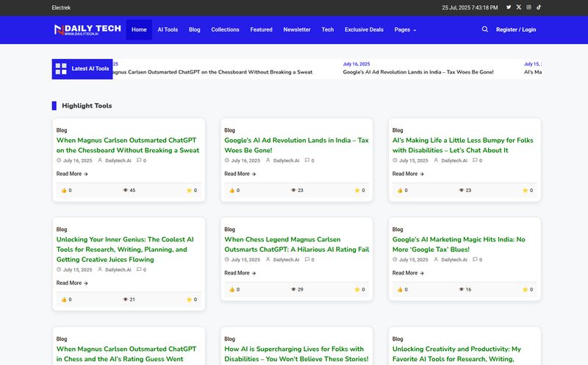Like the AI's Making Life Less Bumpy post
Viewport: 588px width, 365px height.
coord(400,191)
